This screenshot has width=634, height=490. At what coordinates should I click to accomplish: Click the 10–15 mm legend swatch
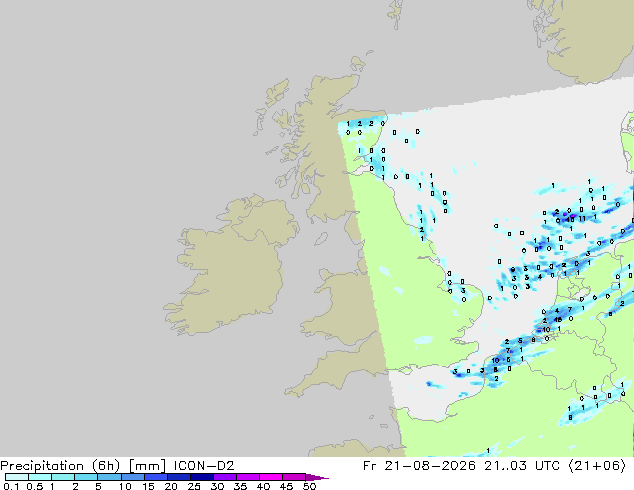tap(132, 477)
